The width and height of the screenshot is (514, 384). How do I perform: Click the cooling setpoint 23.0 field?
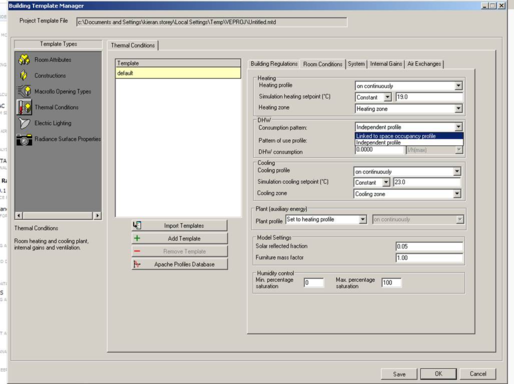click(427, 182)
